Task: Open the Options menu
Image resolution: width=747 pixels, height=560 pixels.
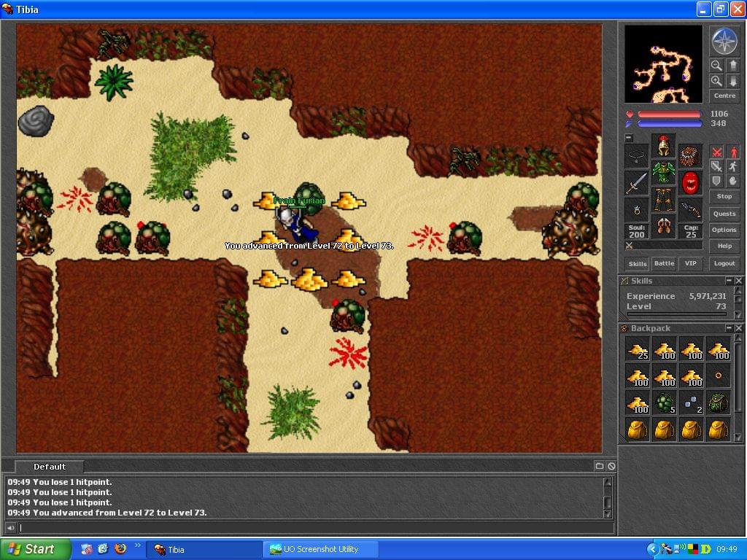Action: click(x=724, y=230)
